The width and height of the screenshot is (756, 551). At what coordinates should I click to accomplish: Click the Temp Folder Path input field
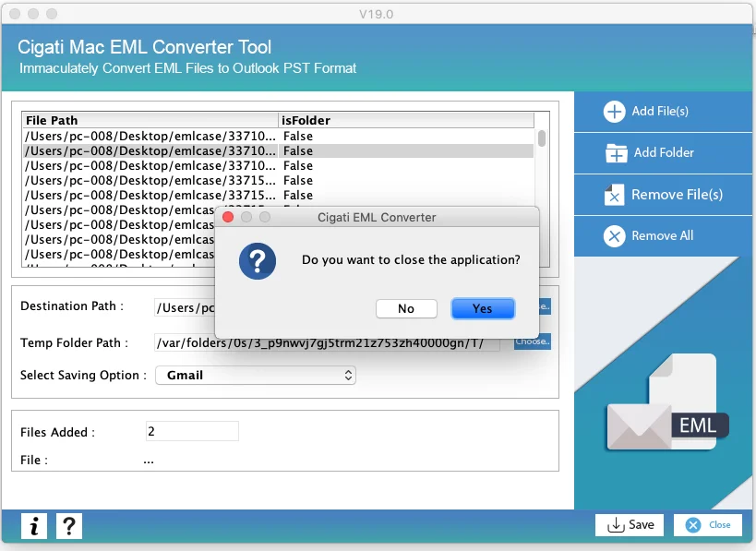(x=327, y=342)
